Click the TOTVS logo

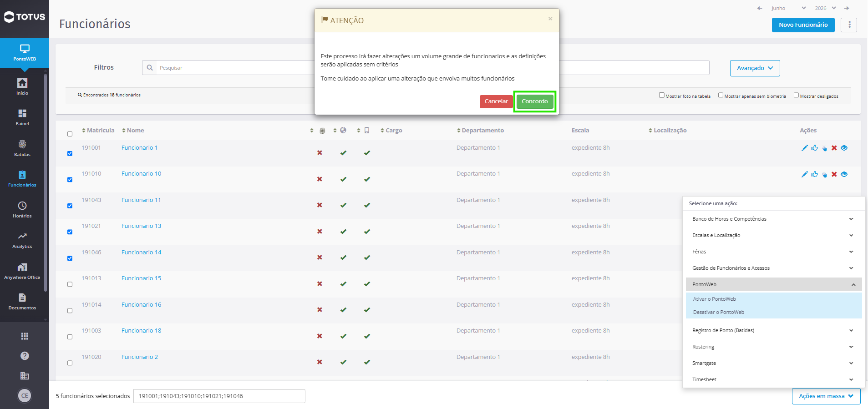25,17
